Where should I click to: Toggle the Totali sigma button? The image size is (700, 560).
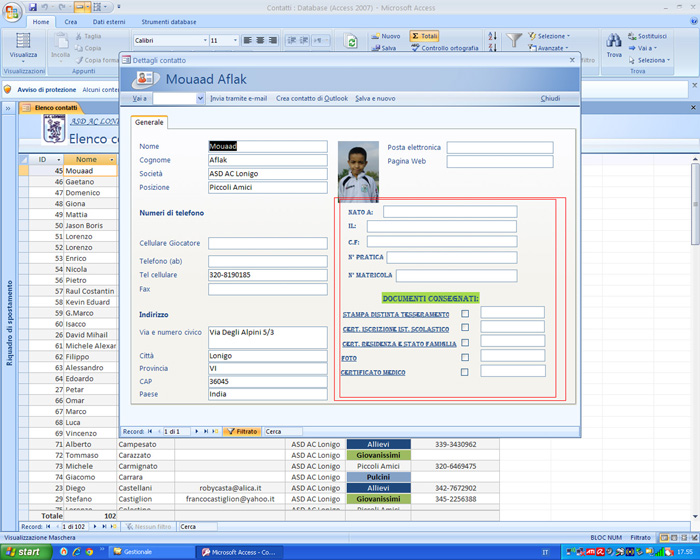tap(424, 36)
